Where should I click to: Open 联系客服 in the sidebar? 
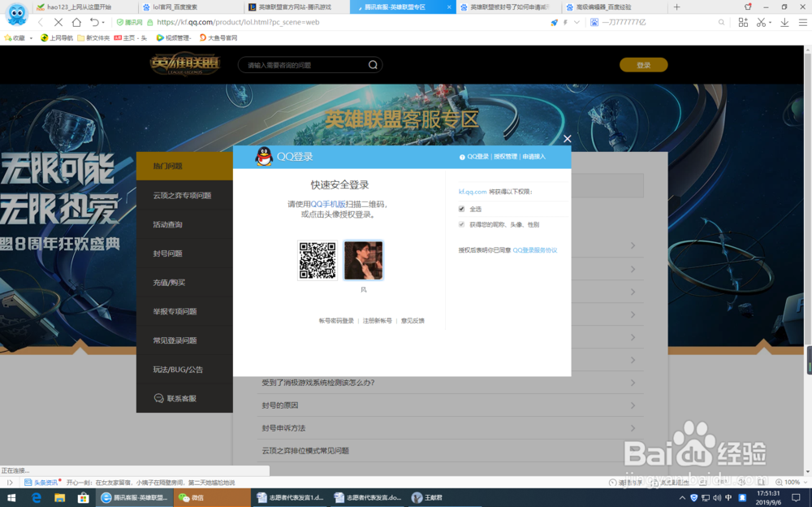(x=184, y=398)
